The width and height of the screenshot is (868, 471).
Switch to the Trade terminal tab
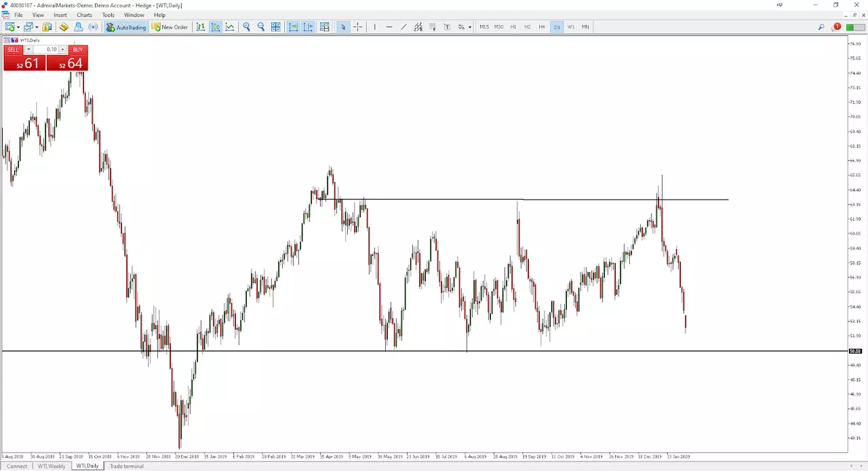click(x=127, y=466)
